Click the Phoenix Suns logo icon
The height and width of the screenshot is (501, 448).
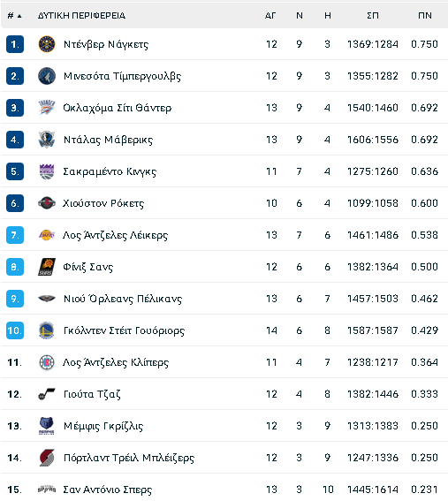pos(47,267)
